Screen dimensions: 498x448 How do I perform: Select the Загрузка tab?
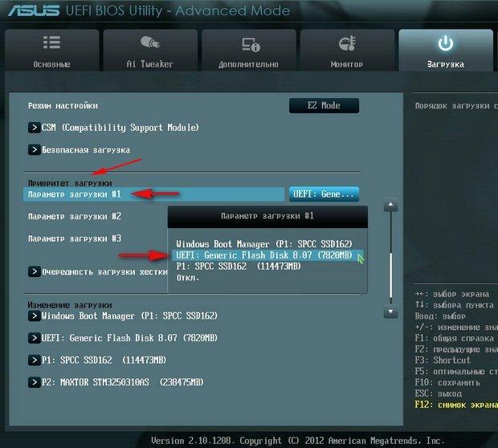click(x=446, y=50)
